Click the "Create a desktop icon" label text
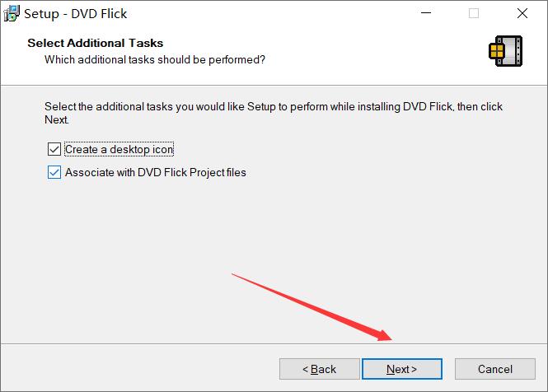This screenshot has height=392, width=548. pos(119,149)
